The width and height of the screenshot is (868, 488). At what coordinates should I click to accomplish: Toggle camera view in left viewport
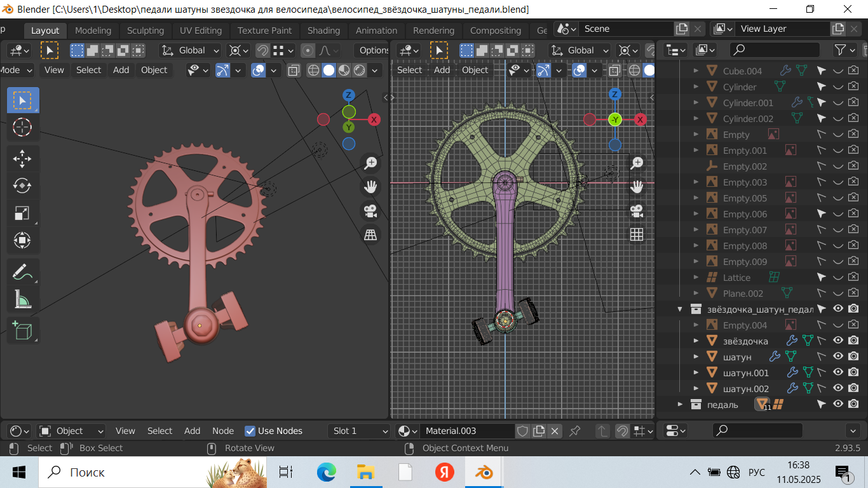tap(370, 211)
